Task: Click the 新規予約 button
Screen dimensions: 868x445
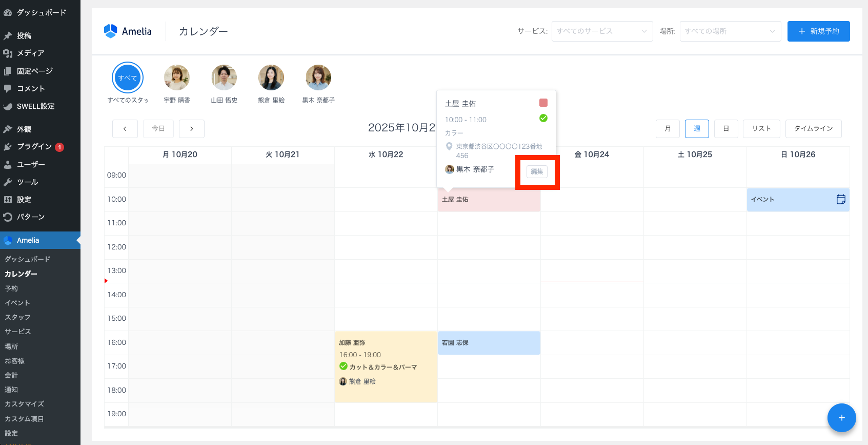Action: click(x=818, y=31)
